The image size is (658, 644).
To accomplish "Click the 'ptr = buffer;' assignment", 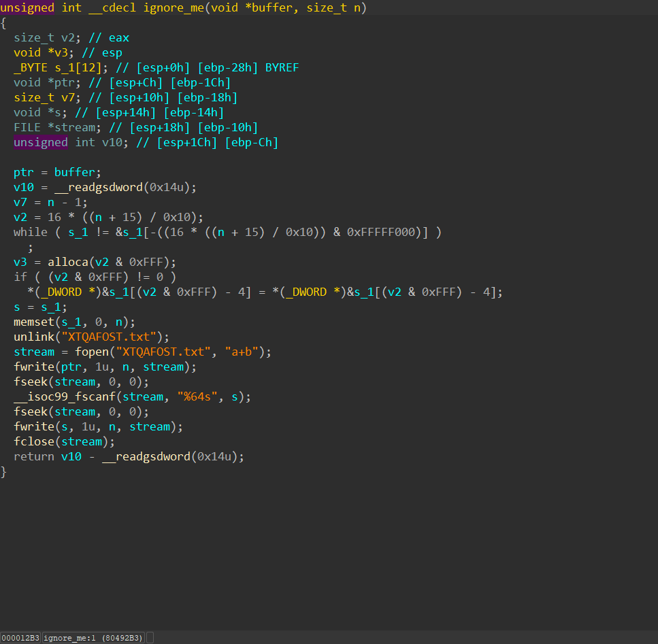I will click(57, 172).
